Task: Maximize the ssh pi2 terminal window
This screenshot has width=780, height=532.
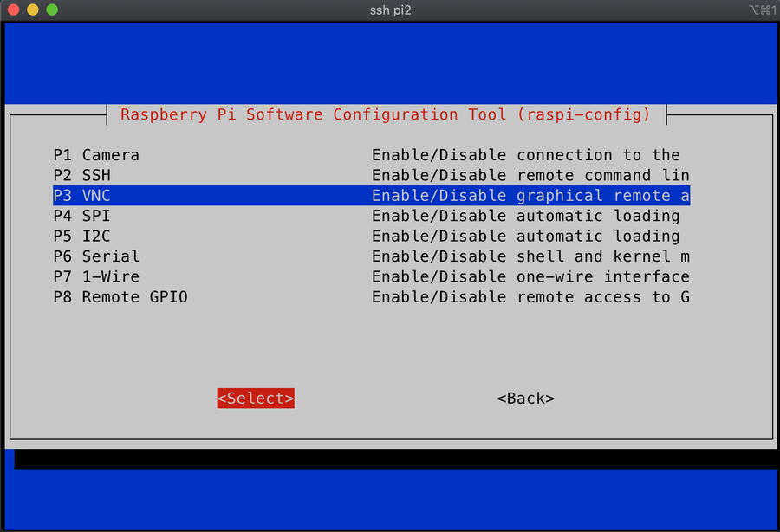Action: point(52,10)
